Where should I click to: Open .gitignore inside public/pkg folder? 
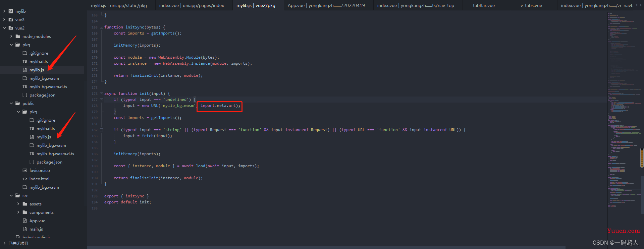[x=46, y=120]
